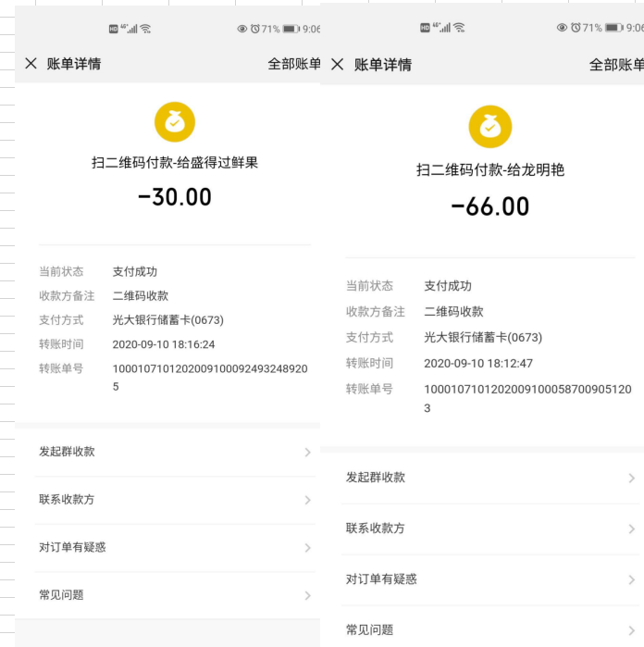
Task: Expand the left 对订单有疑惑 chevron arrow
Action: pyautogui.click(x=307, y=548)
